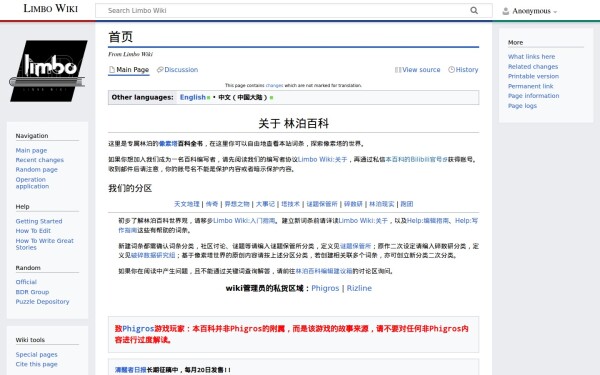Open Page information link
The image size is (600, 375).
[533, 96]
